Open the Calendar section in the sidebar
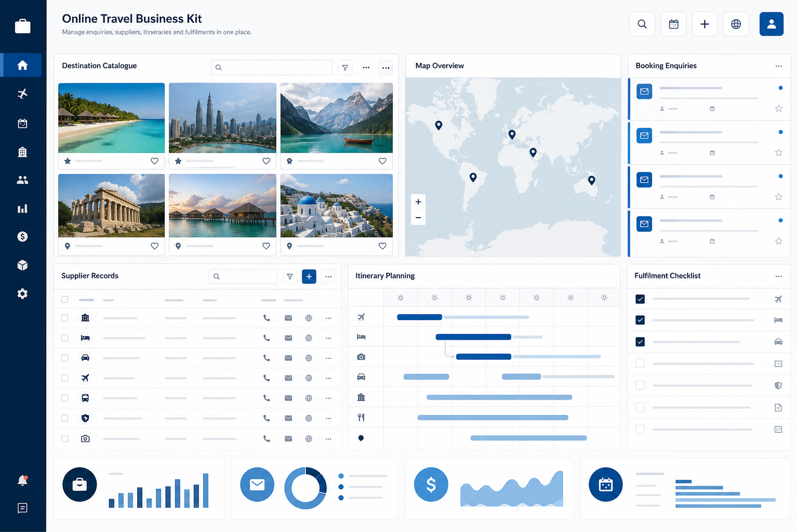The height and width of the screenshot is (532, 798). pos(22,123)
